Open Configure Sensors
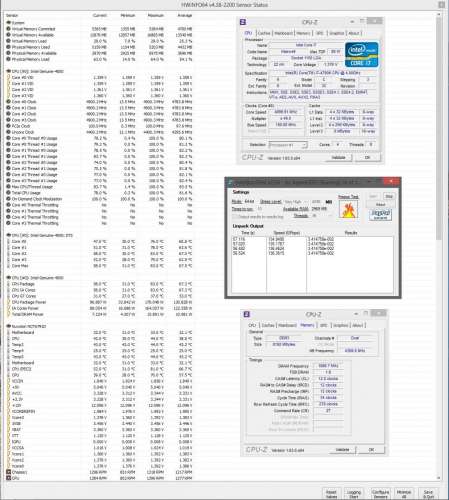Image resolution: width=449 pixels, height=500 pixels. pyautogui.click(x=380, y=494)
